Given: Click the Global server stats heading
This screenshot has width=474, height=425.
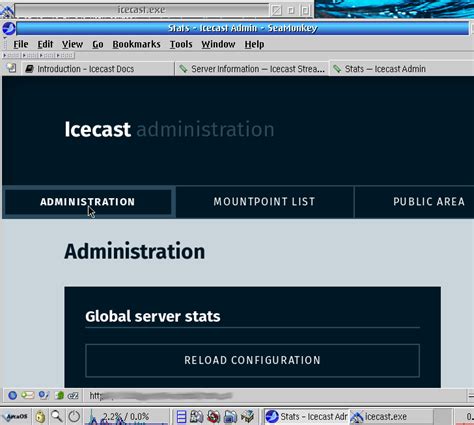Looking at the screenshot, I should coord(153,316).
